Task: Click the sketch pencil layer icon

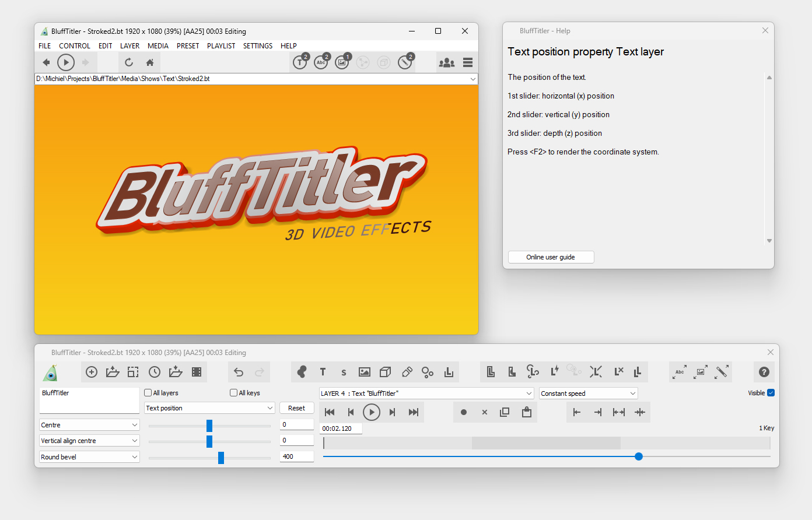Action: click(x=407, y=372)
